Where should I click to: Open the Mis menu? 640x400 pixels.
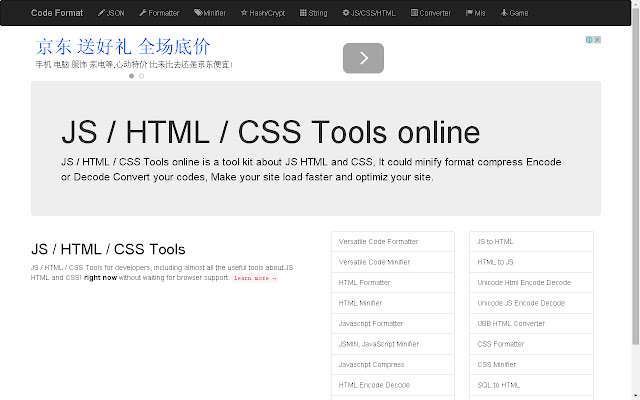pyautogui.click(x=476, y=13)
